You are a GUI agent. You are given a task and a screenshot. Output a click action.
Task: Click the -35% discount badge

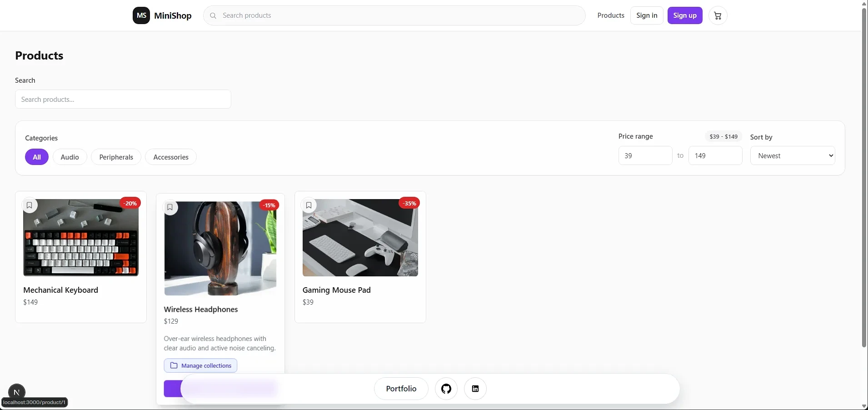[x=409, y=203]
